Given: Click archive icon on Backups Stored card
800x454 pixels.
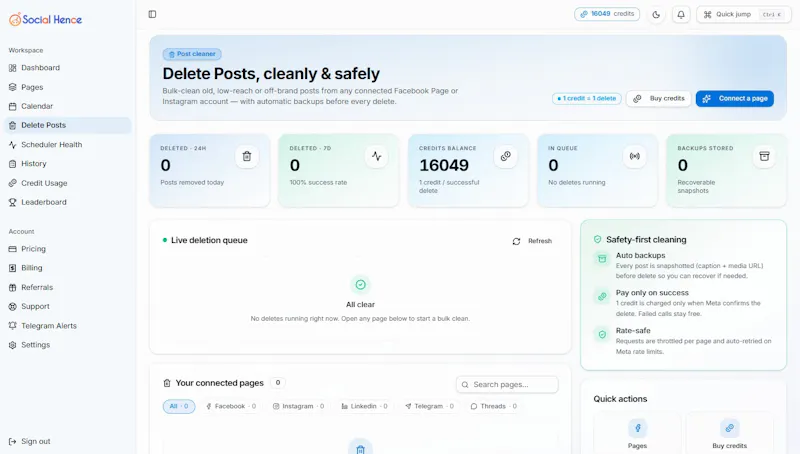Looking at the screenshot, I should click(764, 156).
